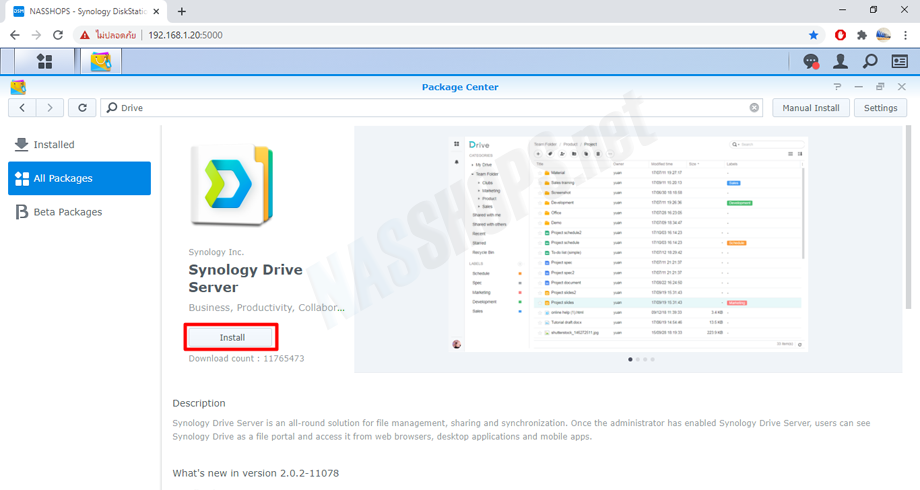Image resolution: width=920 pixels, height=490 pixels.
Task: Go back in Package Center
Action: 22,108
